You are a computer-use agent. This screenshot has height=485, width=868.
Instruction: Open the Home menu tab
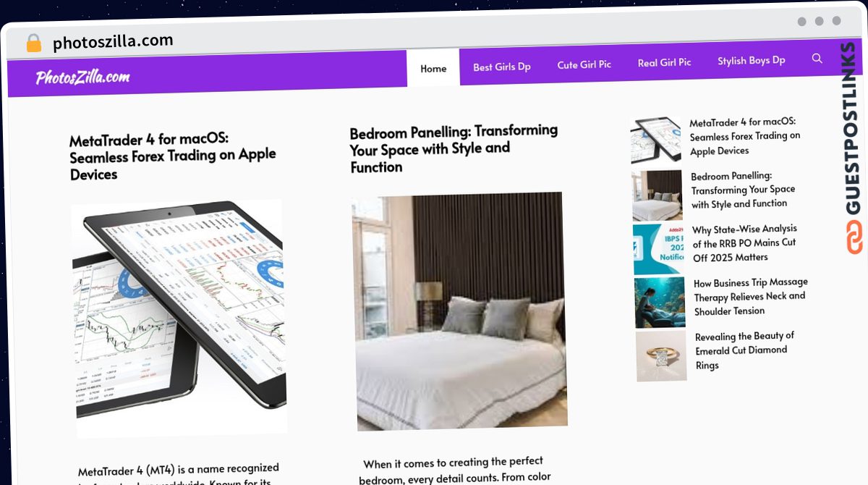(x=433, y=68)
